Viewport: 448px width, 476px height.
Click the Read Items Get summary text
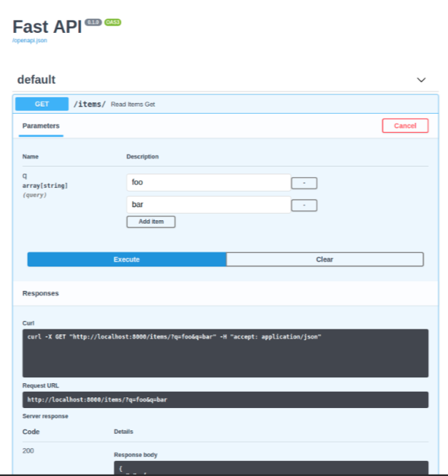(x=133, y=104)
